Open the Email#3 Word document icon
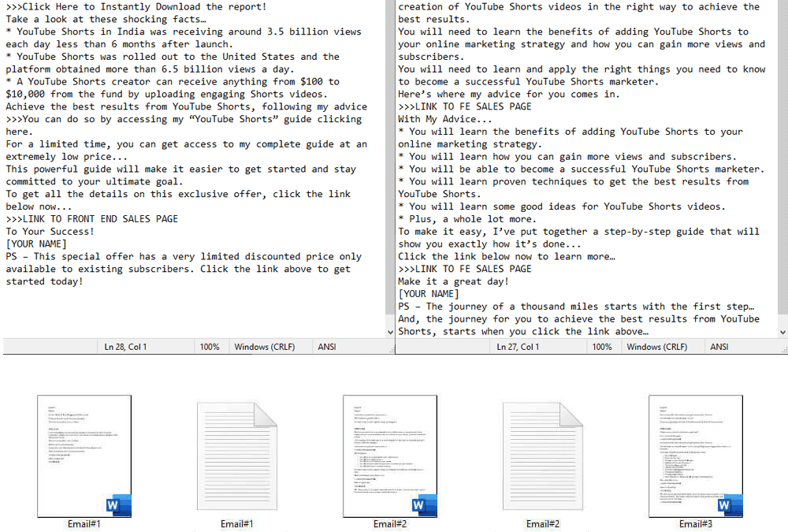788x532 pixels. (696, 456)
